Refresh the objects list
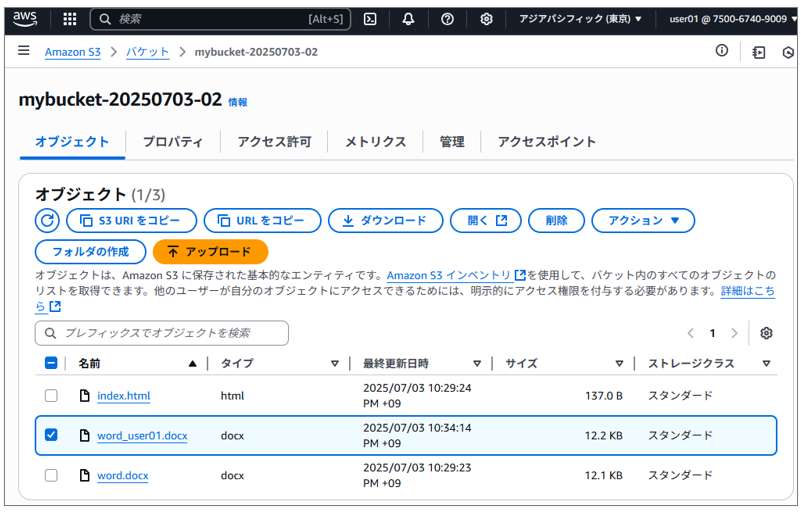This screenshot has width=801, height=512. click(x=48, y=221)
